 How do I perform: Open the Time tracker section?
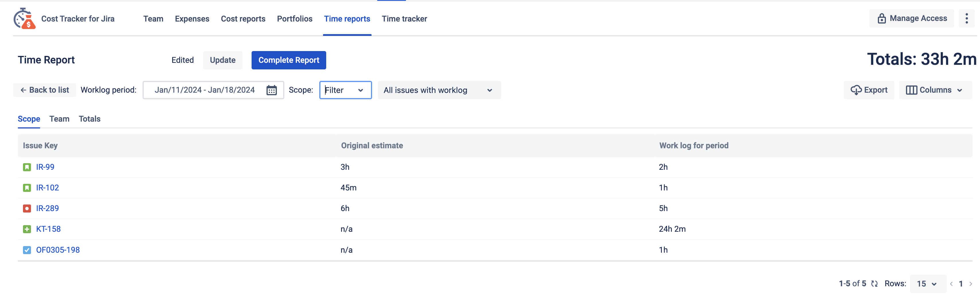pyautogui.click(x=405, y=19)
